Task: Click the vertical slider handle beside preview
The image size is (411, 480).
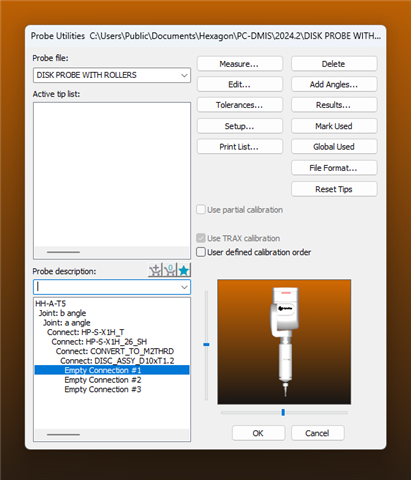Action: point(206,344)
